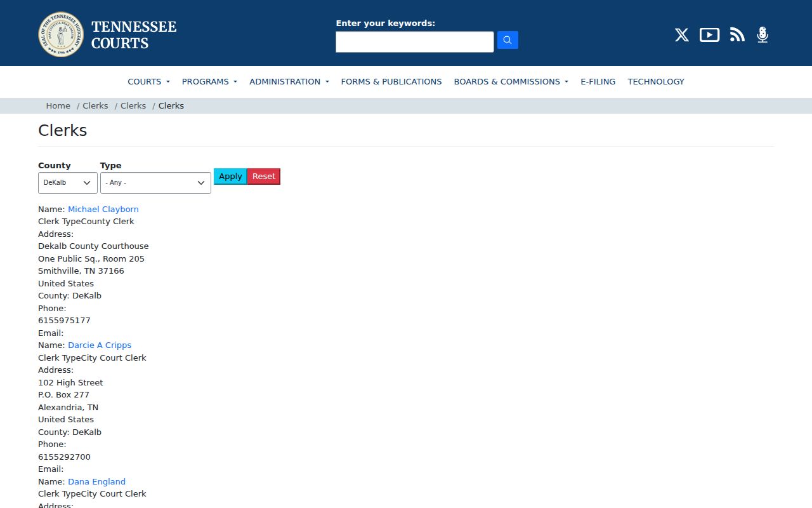Open the YouTube channel icon

[x=709, y=35]
